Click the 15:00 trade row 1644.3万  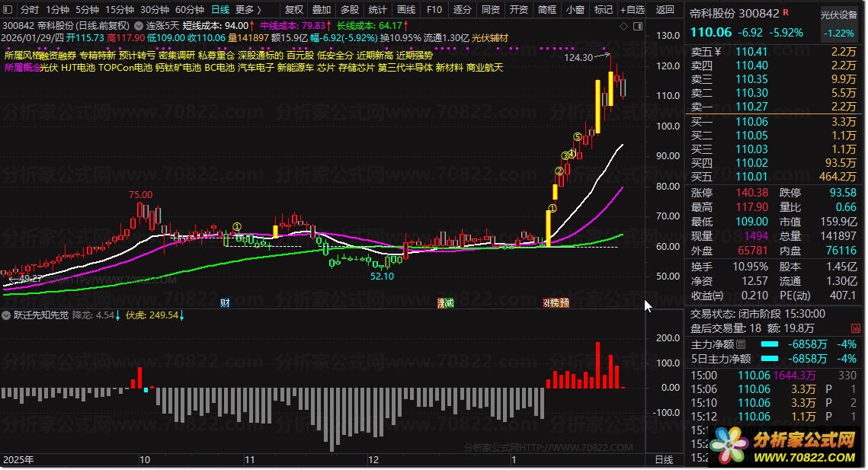pyautogui.click(x=774, y=376)
